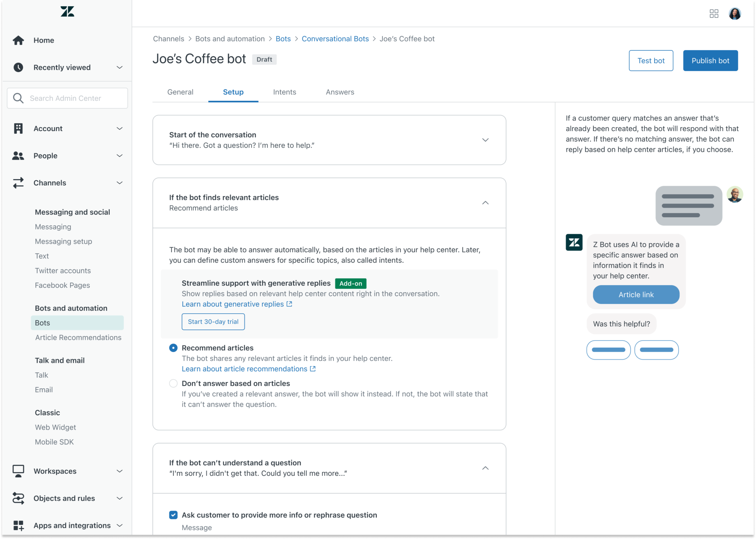The image size is (756, 539).
Task: Click the Apps and integrations icon
Action: coord(18,525)
